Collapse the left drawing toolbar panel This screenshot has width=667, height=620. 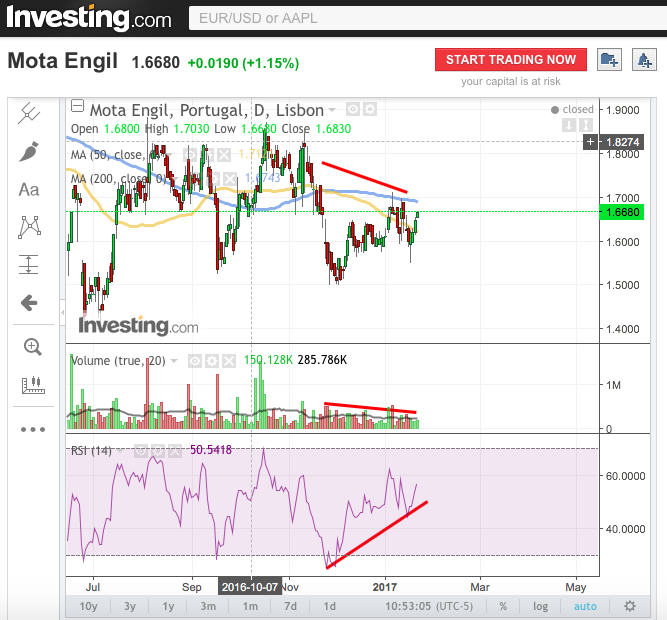coord(63,313)
